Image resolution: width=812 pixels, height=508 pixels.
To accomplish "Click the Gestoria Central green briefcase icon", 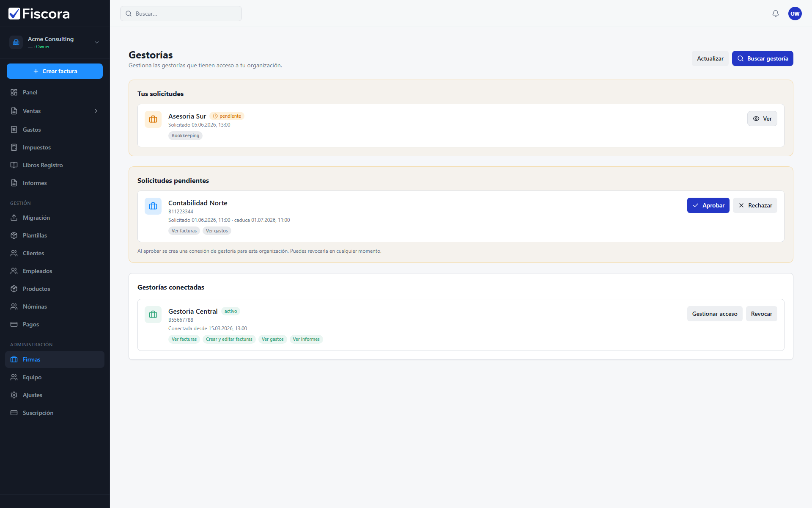I will 153,315.
